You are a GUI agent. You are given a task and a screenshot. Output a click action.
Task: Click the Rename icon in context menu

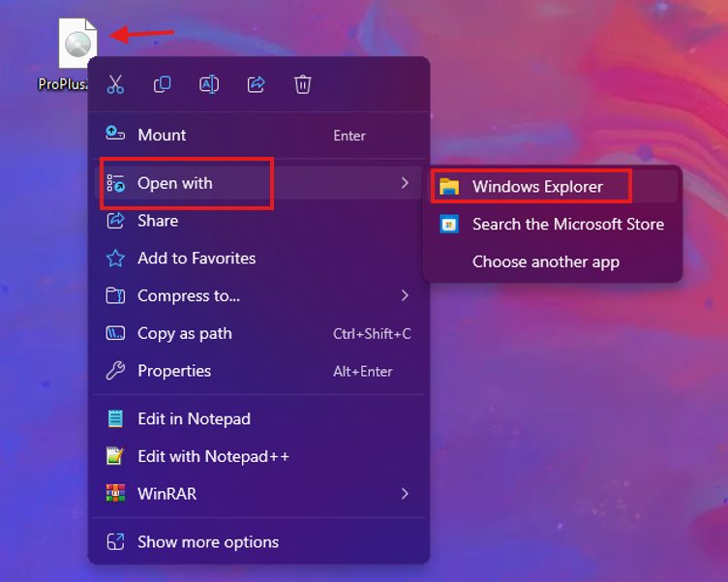coord(209,84)
